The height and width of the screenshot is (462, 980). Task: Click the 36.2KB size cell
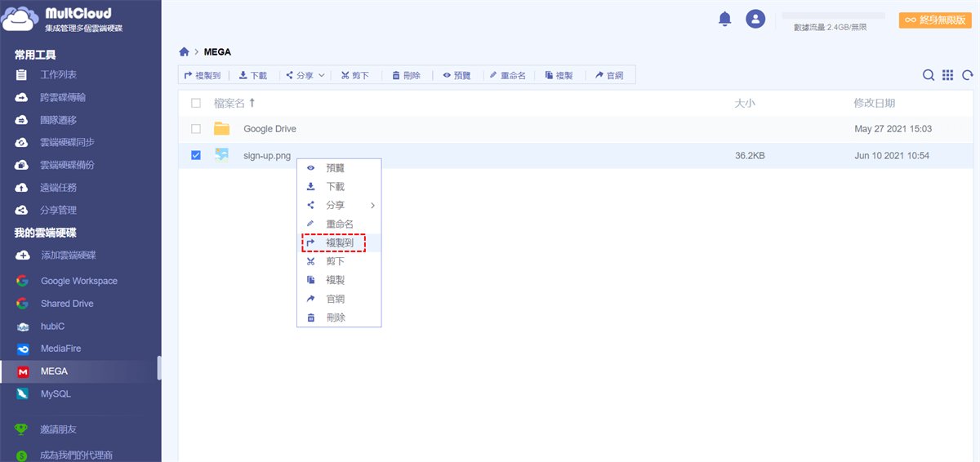point(750,155)
